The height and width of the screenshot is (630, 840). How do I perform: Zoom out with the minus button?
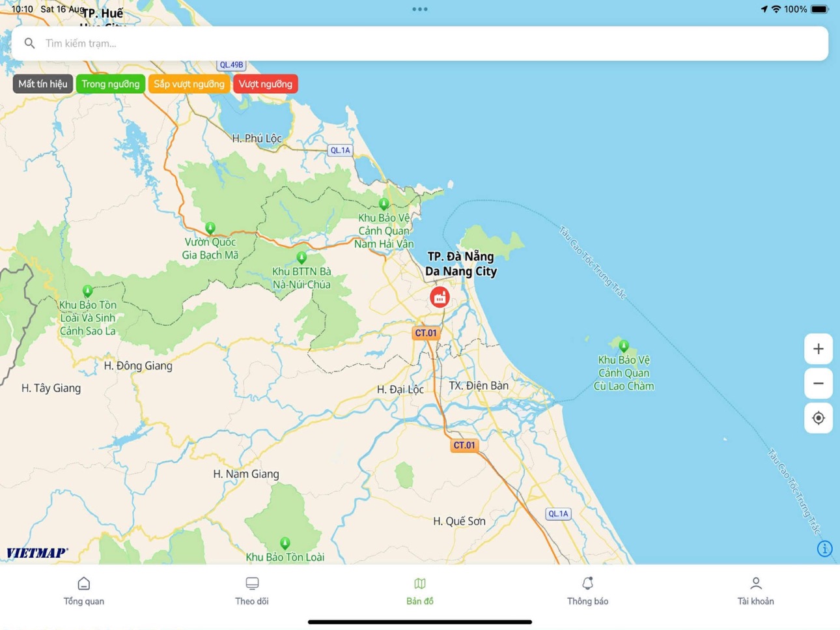pyautogui.click(x=819, y=384)
